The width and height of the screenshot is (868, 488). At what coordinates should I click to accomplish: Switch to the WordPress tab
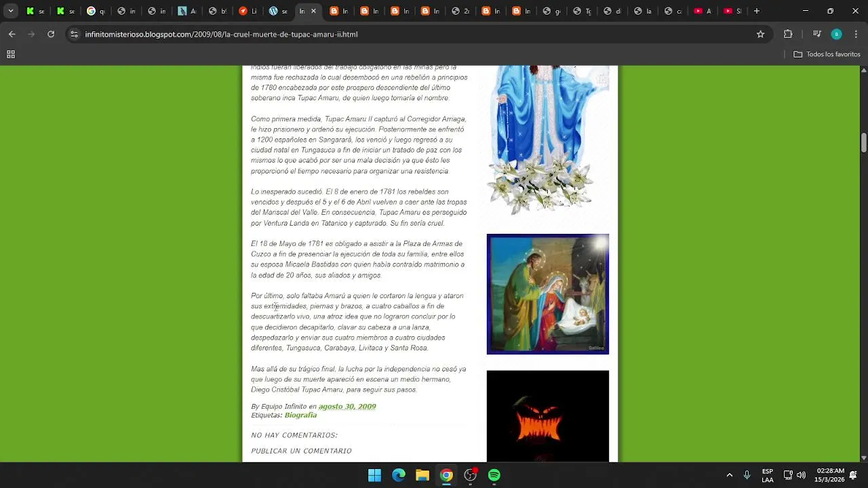click(278, 11)
